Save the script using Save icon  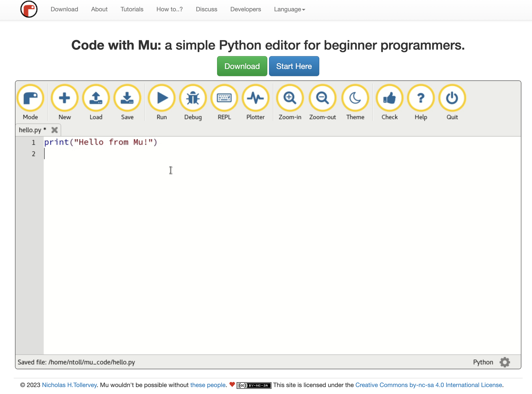(127, 98)
